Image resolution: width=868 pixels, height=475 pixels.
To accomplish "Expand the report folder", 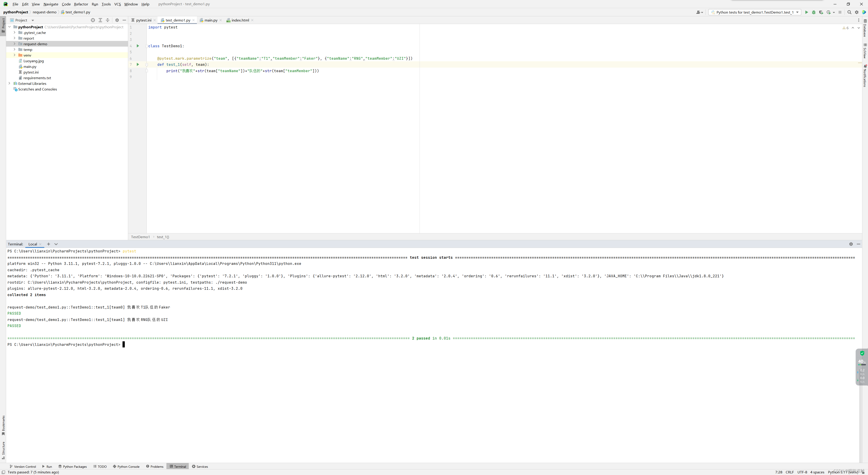I will [14, 38].
